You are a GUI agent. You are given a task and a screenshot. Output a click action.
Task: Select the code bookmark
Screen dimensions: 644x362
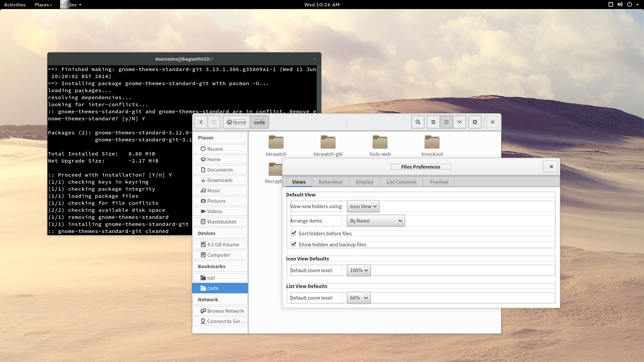(220, 288)
